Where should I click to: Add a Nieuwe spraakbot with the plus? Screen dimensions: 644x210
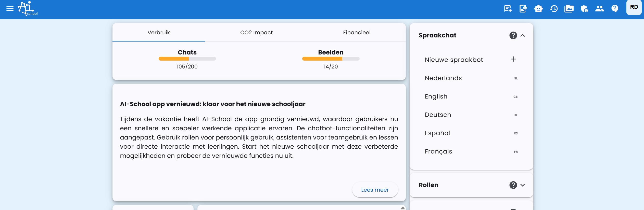(513, 59)
